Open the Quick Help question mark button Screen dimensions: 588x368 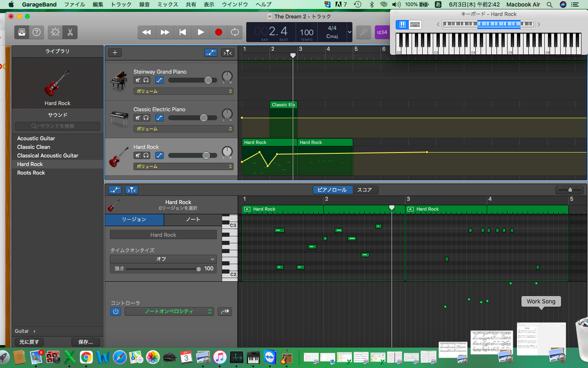(x=36, y=32)
